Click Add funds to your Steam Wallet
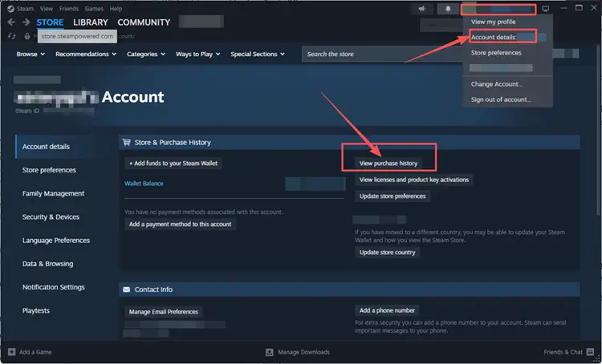 tap(173, 163)
